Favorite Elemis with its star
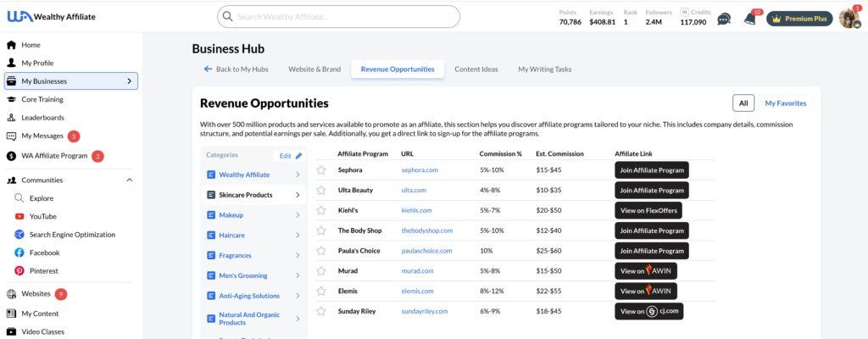 click(x=321, y=291)
